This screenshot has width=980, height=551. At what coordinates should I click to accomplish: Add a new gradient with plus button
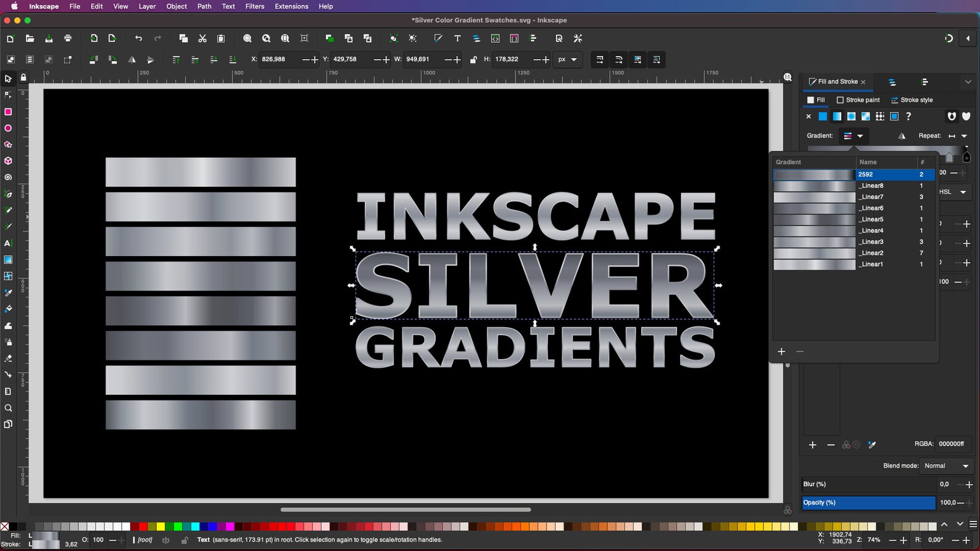781,351
